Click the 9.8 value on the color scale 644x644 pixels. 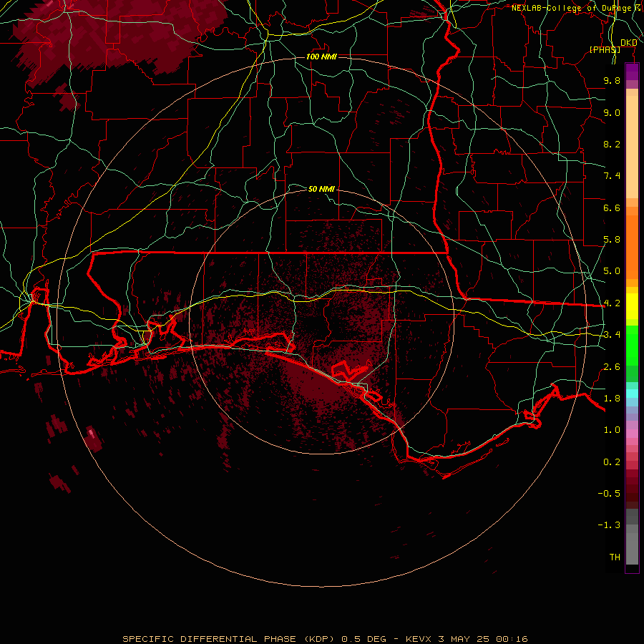coord(612,80)
